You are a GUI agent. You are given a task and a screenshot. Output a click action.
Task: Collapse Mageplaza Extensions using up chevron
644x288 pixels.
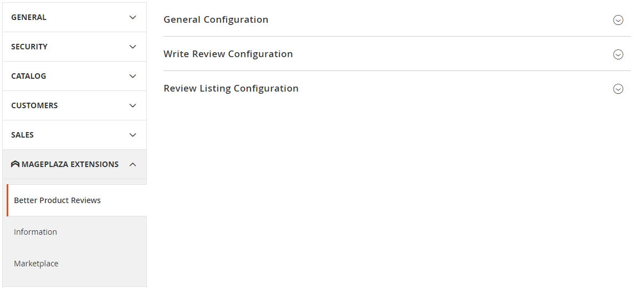(x=132, y=164)
